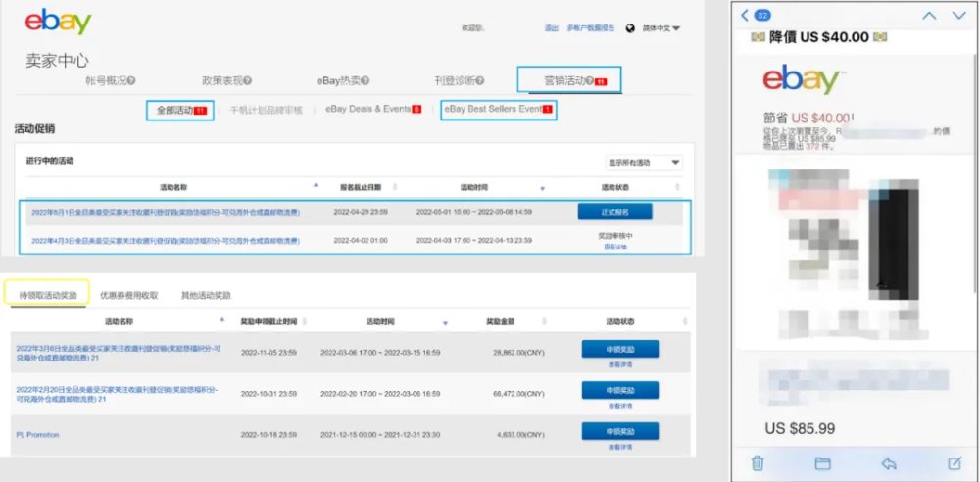Viewport: 980px width, 482px height.
Task: Sort rewards table by 活动名称 arrow
Action: (221, 320)
